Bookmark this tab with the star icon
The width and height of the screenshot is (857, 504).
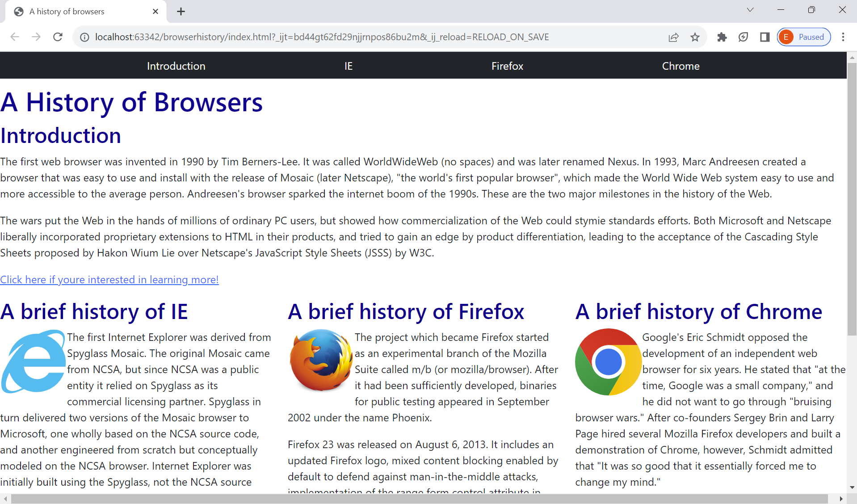coord(695,37)
